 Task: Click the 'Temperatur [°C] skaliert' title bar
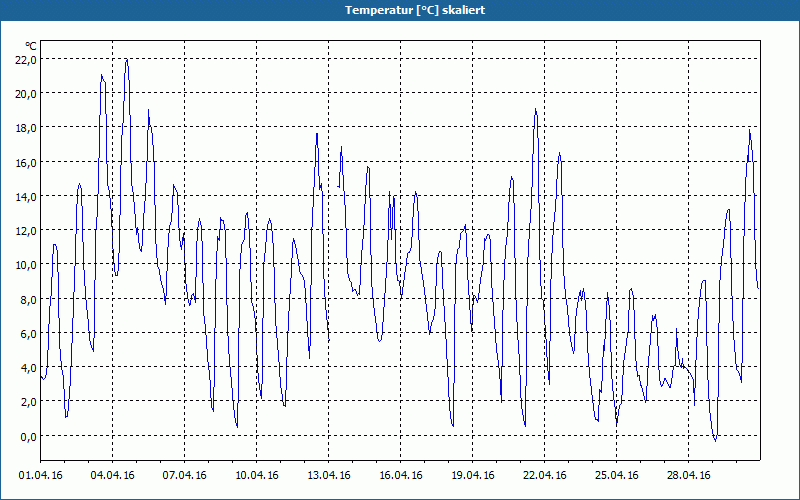(400, 10)
